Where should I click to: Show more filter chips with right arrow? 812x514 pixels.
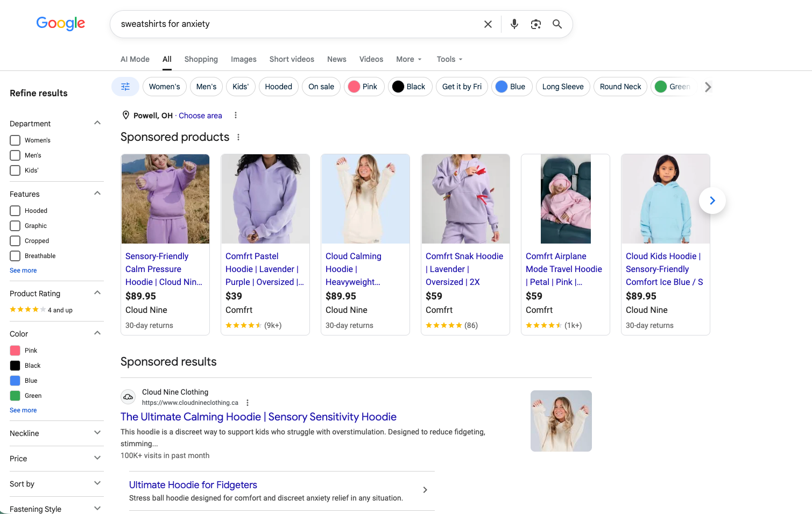[x=708, y=87]
